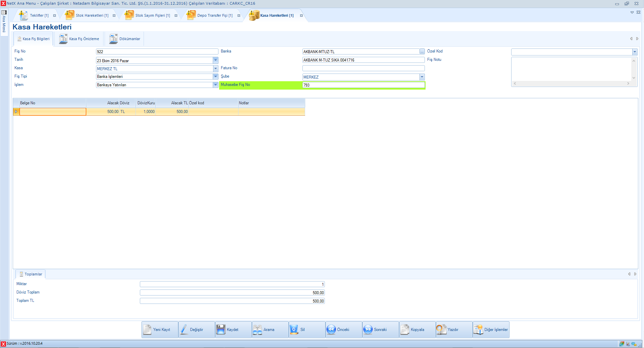Click the Yazdır print preview icon
Image resolution: width=644 pixels, height=348 pixels.
coord(441,330)
